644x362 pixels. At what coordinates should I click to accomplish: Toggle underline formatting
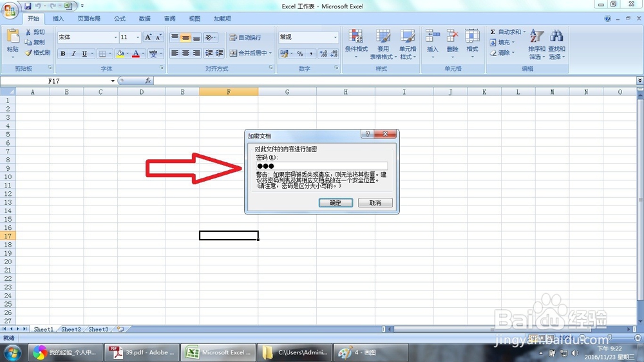pyautogui.click(x=84, y=53)
